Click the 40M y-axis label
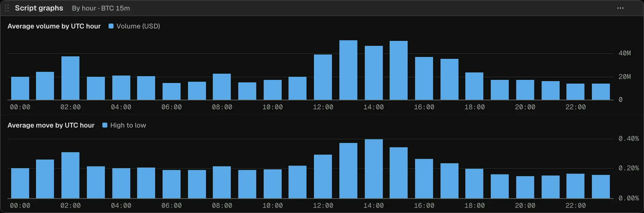The height and width of the screenshot is (213, 644). tap(624, 53)
